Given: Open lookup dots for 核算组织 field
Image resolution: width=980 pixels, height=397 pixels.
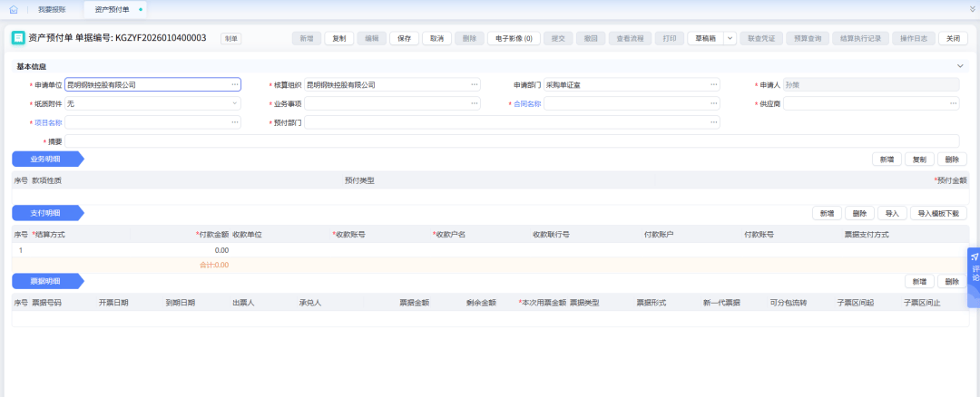Looking at the screenshot, I should pos(474,84).
